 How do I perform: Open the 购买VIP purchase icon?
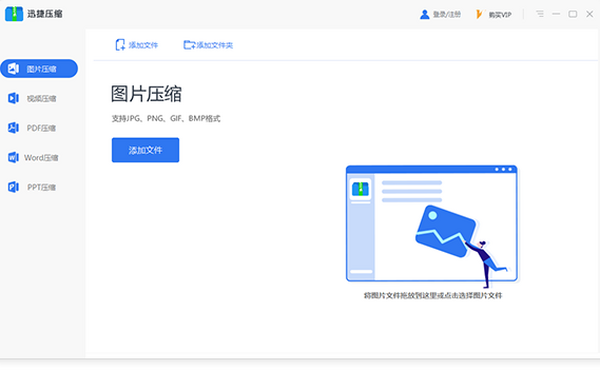point(479,15)
